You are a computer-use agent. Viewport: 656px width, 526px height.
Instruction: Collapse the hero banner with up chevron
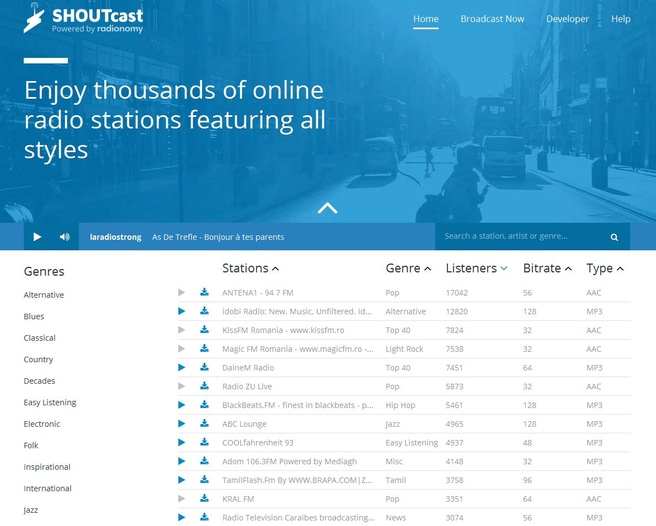click(x=327, y=208)
